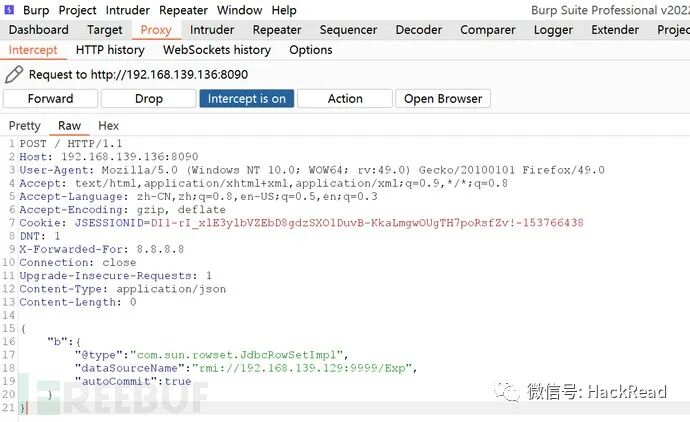Click the Connection: close line

[x=78, y=263]
